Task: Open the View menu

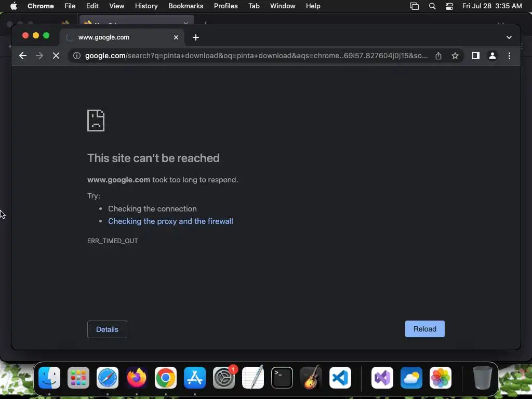Action: 117,6
